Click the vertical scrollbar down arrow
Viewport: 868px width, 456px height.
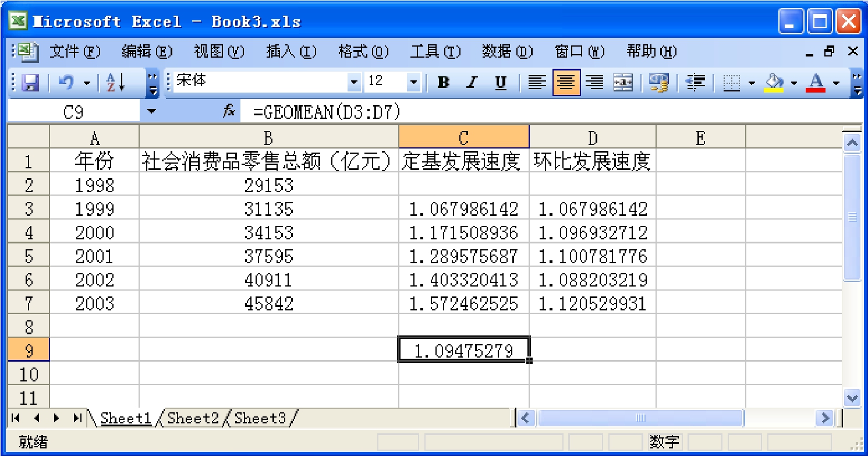click(852, 398)
